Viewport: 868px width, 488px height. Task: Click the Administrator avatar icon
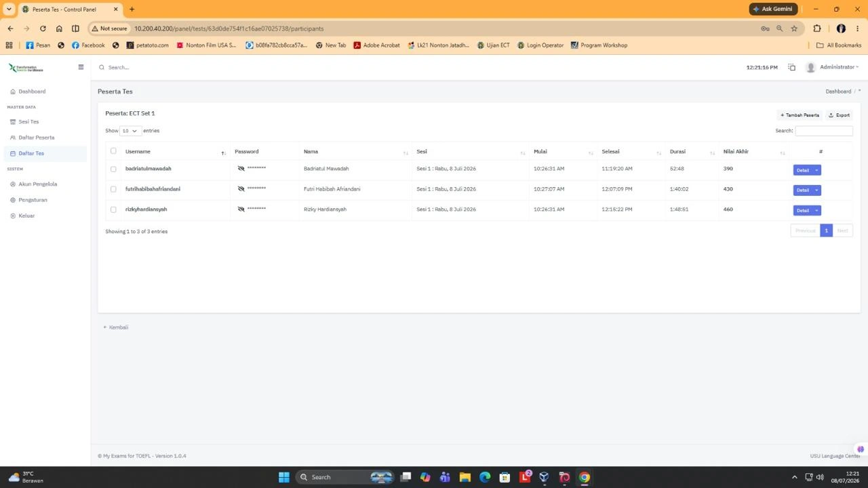(810, 67)
